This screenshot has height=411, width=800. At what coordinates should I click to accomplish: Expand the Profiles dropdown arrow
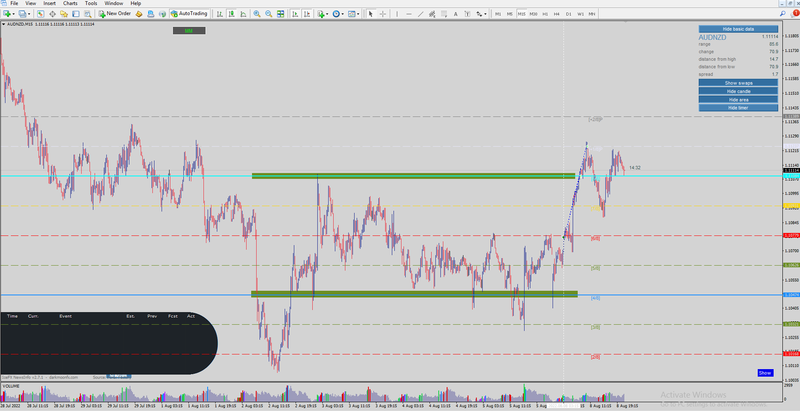coord(29,14)
